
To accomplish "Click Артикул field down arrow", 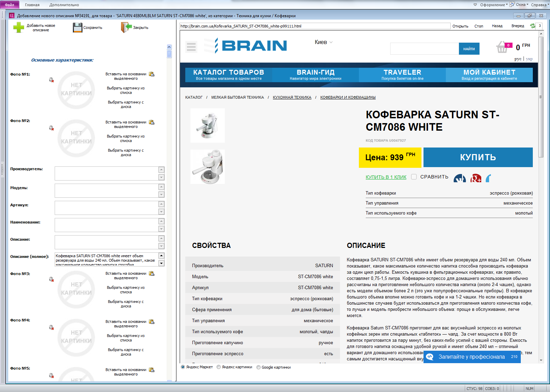I will pyautogui.click(x=161, y=211).
